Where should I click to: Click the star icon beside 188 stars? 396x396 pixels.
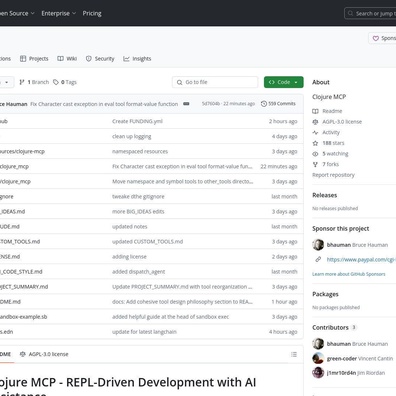(x=315, y=143)
